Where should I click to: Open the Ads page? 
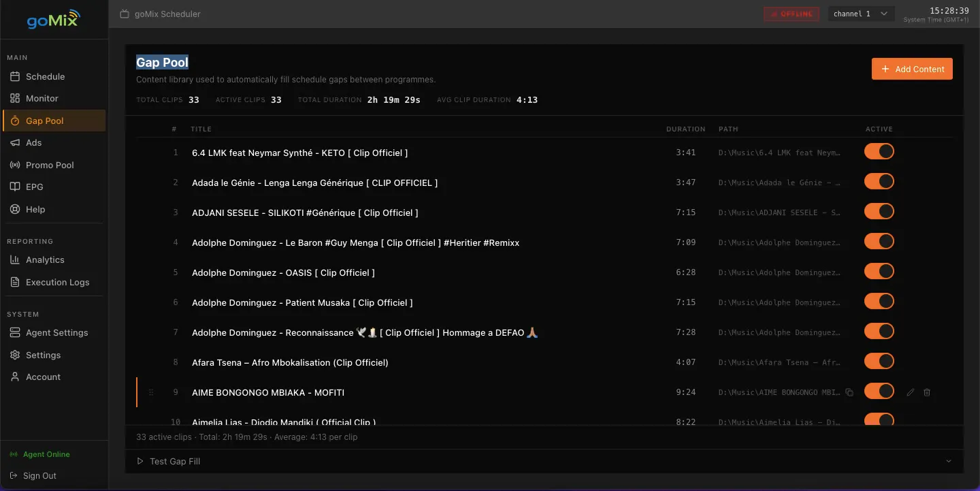pos(54,142)
